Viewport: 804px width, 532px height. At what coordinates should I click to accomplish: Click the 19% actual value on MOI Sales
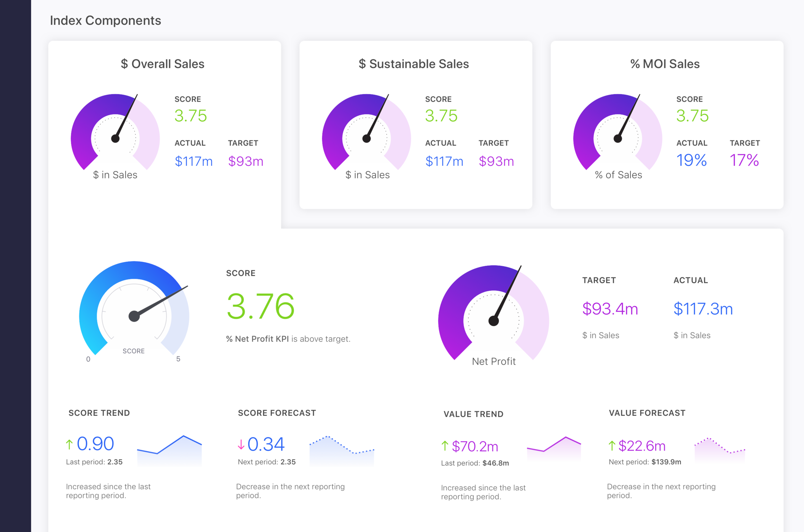[x=691, y=160]
